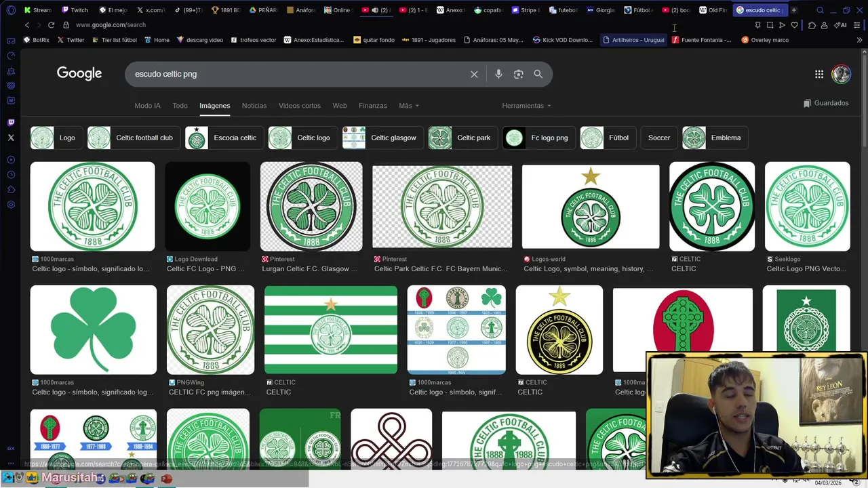The width and height of the screenshot is (868, 488).
Task: Open the Seeklogo Celtic Logo PNG thumbnail
Action: click(x=807, y=206)
